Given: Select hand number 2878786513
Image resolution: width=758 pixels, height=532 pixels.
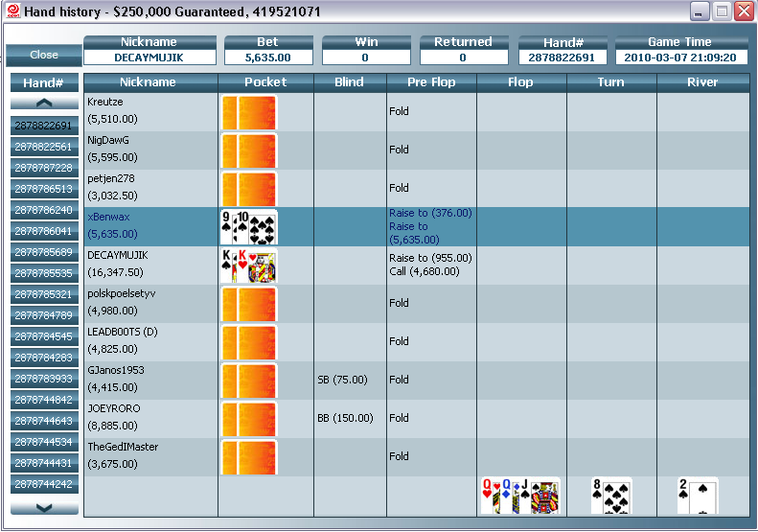Looking at the screenshot, I should tap(44, 189).
